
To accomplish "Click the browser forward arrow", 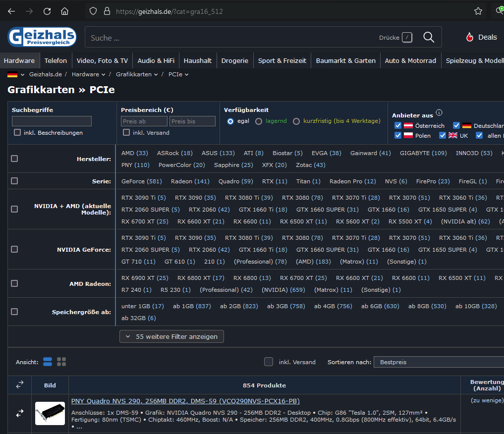I will pyautogui.click(x=29, y=11).
